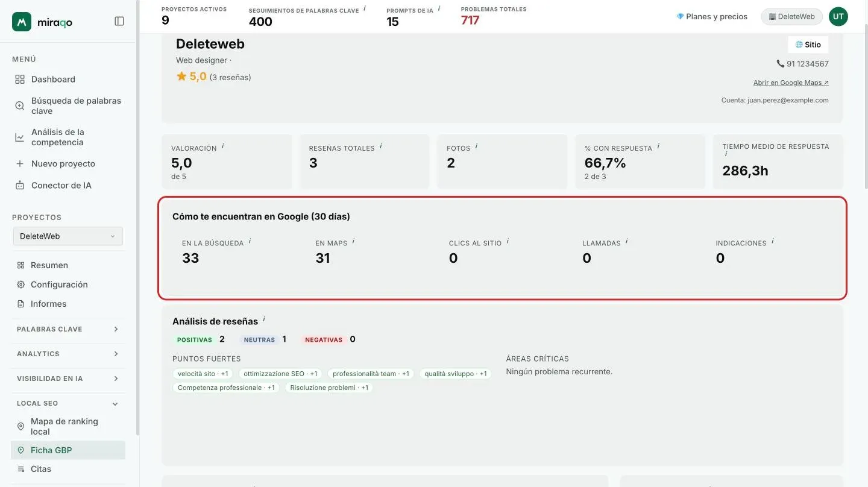
Task: Expand the Analytics section
Action: [68, 354]
